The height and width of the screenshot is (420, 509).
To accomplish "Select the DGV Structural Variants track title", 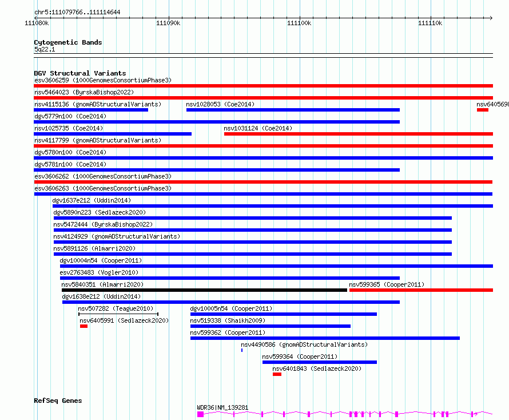I will pos(80,73).
